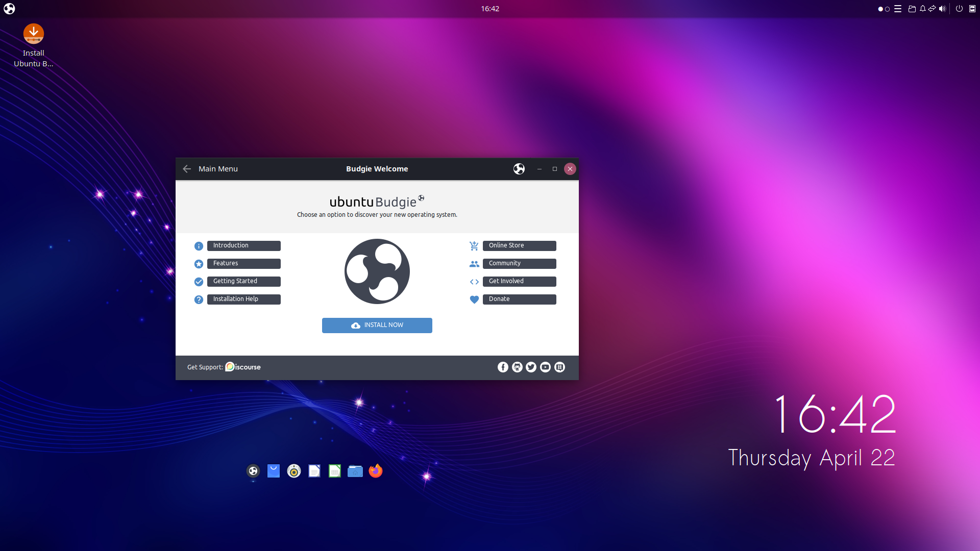This screenshot has width=980, height=551.
Task: Open the Places folder icon in the panel
Action: pos(912,9)
